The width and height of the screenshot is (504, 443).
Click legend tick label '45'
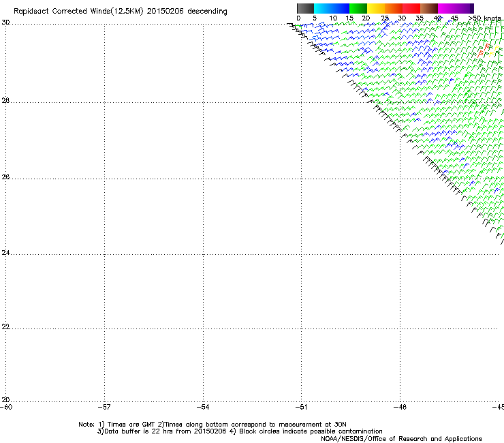tap(454, 18)
